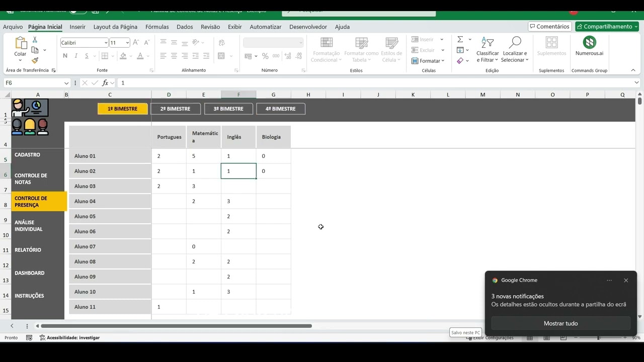Open the Inserir ribbon tab
This screenshot has height=362, width=644.
coord(77,27)
